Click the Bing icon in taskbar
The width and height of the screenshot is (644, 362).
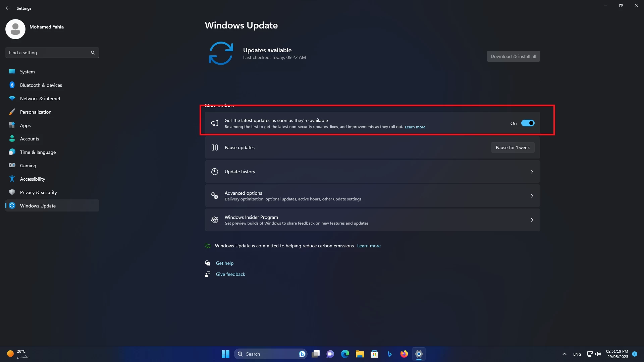click(x=389, y=354)
